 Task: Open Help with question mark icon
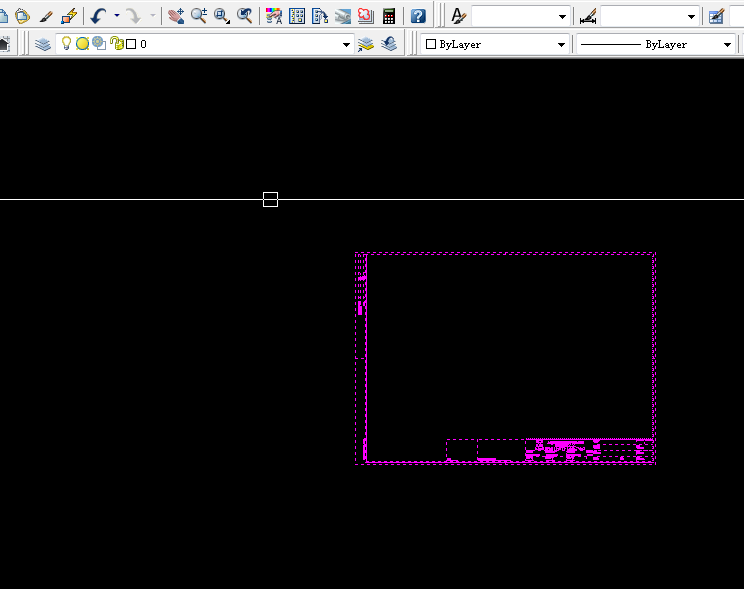point(418,16)
